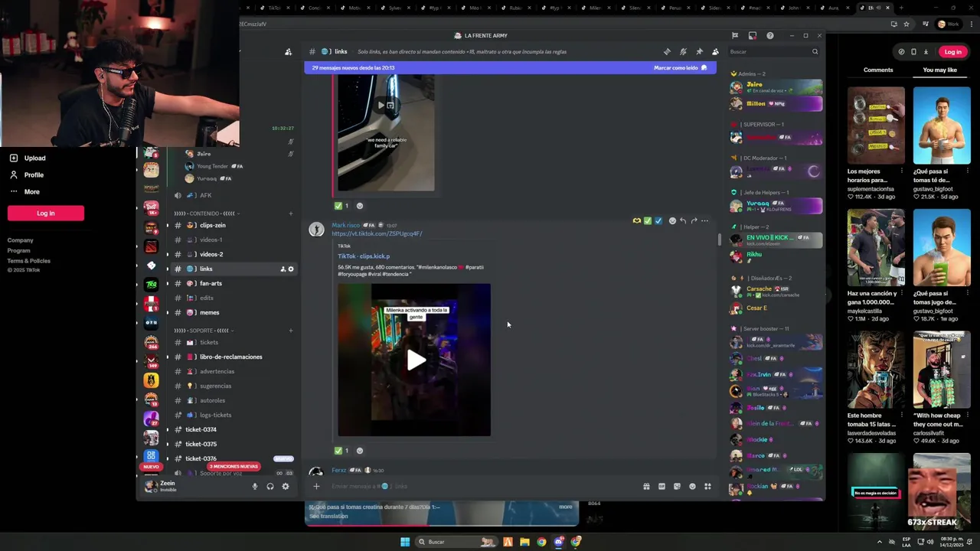980x551 pixels.
Task: Toggle green check reaction under Milenka video
Action: 341,451
